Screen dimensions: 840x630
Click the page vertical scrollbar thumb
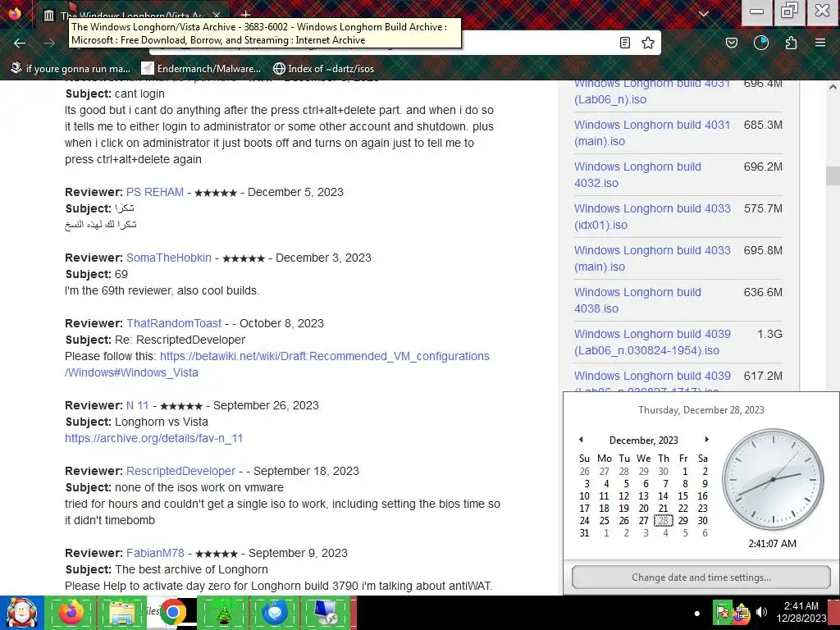tap(833, 176)
